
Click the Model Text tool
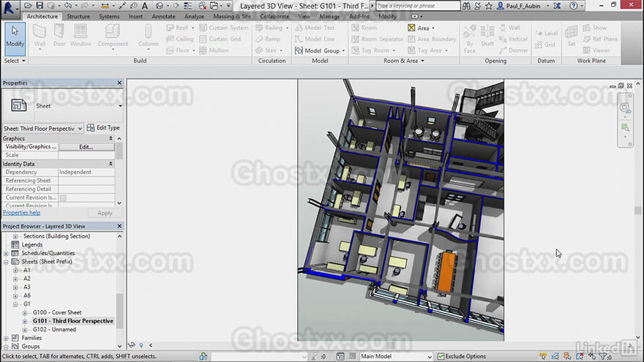pyautogui.click(x=315, y=28)
